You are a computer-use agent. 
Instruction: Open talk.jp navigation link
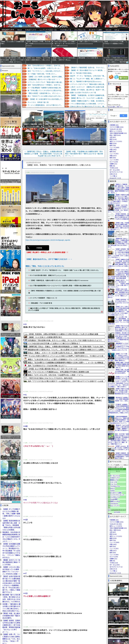click(x=117, y=30)
